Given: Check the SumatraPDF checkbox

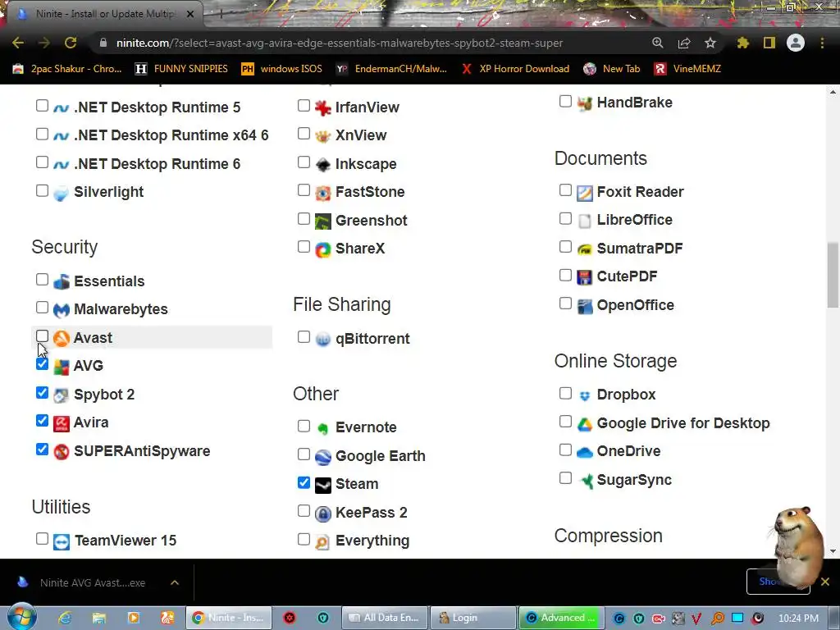Looking at the screenshot, I should pyautogui.click(x=565, y=246).
